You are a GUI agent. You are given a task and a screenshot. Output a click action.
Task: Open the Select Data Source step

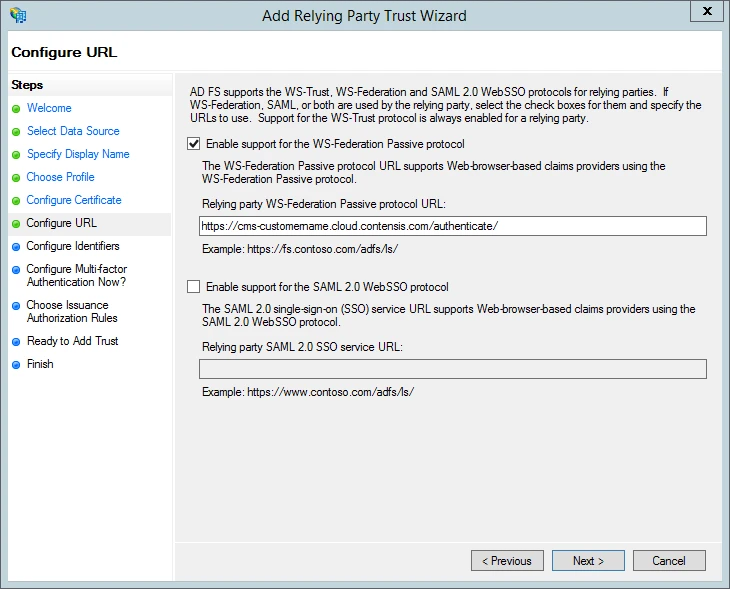pyautogui.click(x=73, y=131)
